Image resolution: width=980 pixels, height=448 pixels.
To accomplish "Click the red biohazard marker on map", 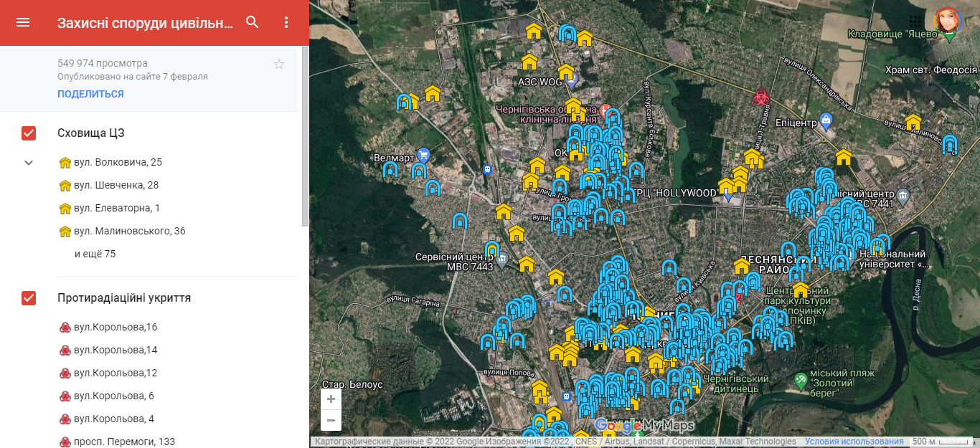I will [x=760, y=97].
